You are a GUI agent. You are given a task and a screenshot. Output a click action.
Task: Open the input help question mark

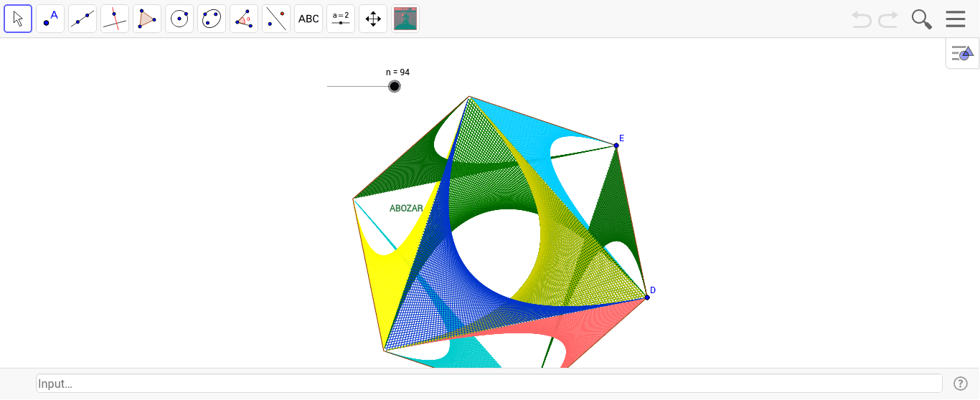point(961,384)
